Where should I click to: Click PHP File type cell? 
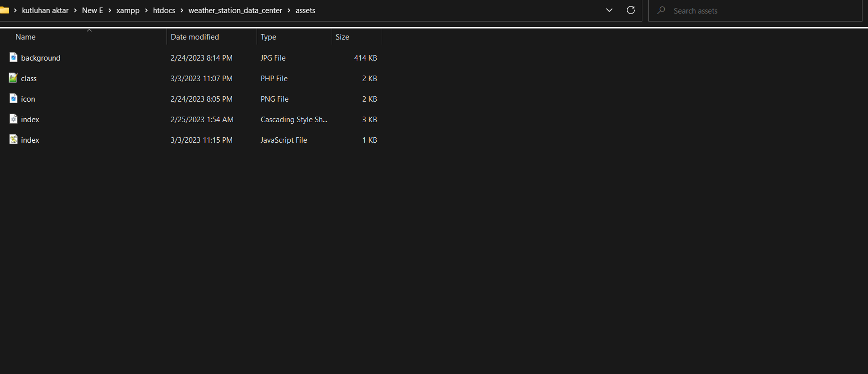[x=274, y=79]
